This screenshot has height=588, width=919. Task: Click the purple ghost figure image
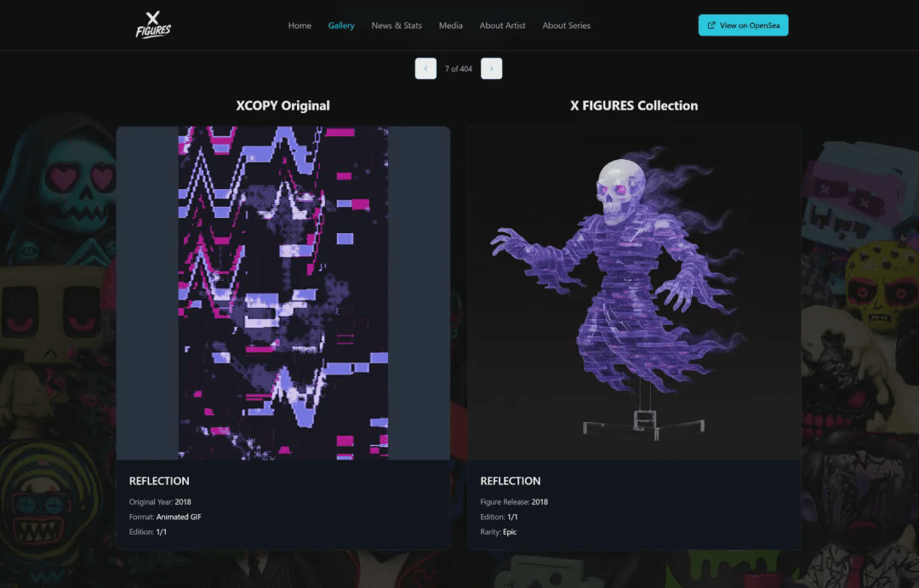click(634, 293)
